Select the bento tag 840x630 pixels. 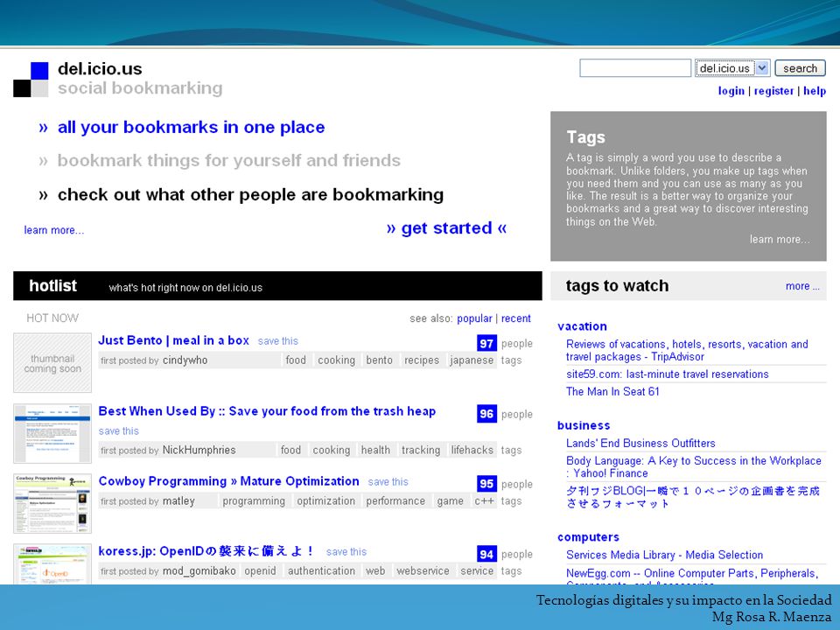pos(379,360)
